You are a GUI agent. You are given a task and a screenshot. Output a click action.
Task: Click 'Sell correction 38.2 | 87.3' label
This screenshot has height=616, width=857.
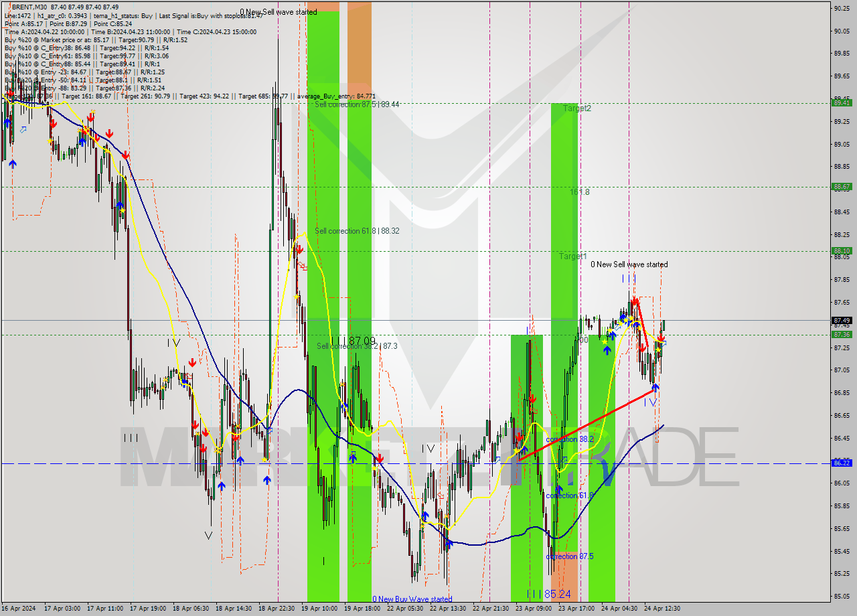click(357, 346)
